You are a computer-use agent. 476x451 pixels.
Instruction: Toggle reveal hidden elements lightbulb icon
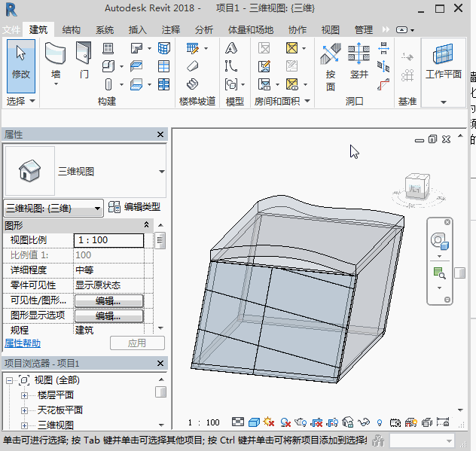click(x=380, y=423)
